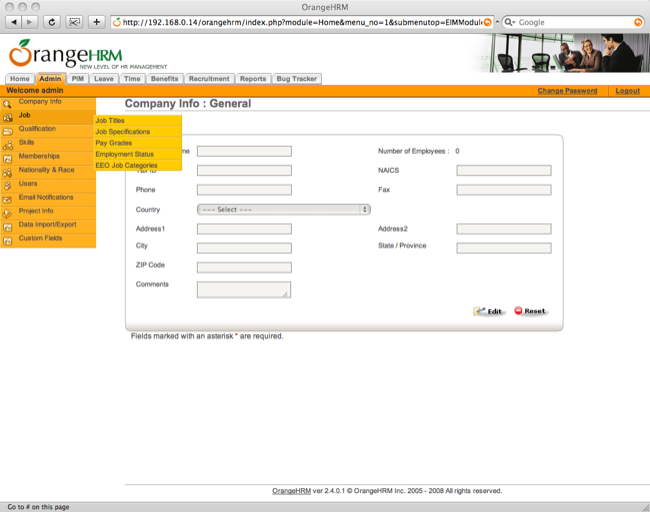The width and height of the screenshot is (650, 512).
Task: Click the Data Import/Export menu label
Action: pos(47,225)
